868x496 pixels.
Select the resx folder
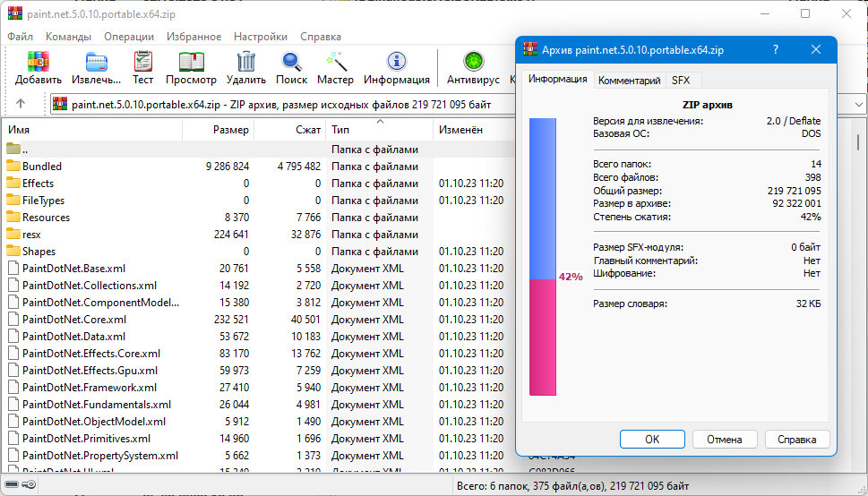tap(31, 235)
